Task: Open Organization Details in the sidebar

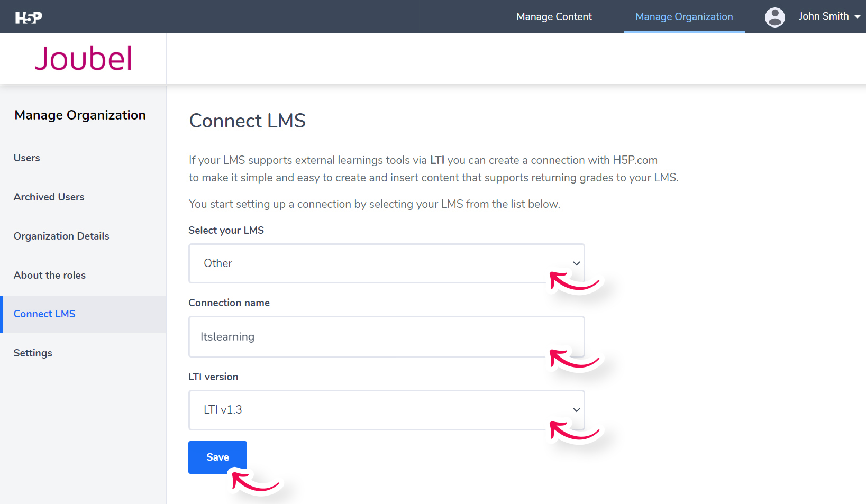Action: (x=61, y=236)
